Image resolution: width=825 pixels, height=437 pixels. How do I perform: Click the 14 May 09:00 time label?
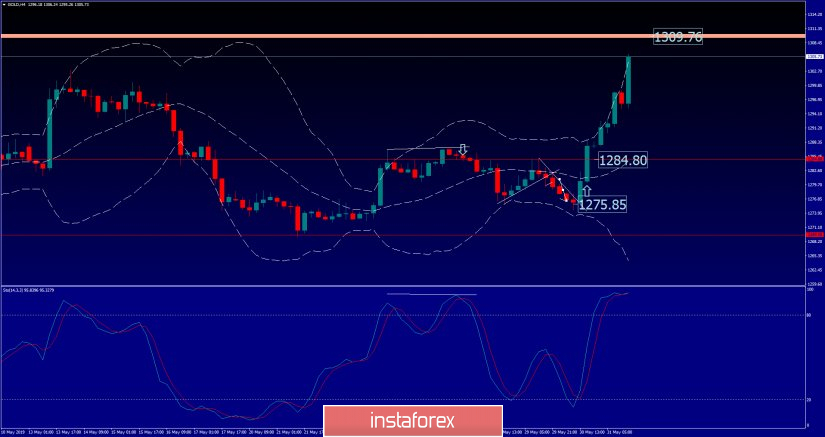coord(96,432)
